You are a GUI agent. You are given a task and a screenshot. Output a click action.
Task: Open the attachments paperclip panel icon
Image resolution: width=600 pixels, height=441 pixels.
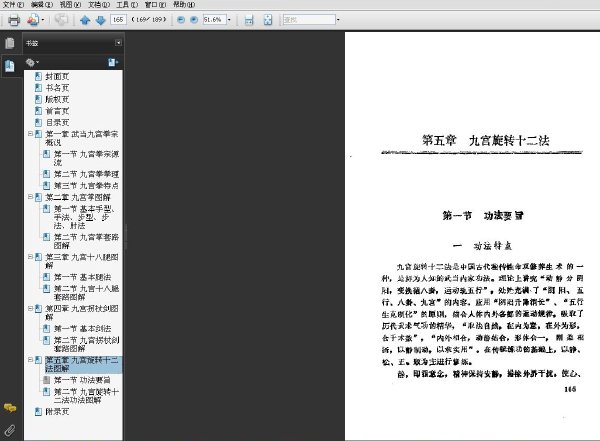[x=10, y=430]
